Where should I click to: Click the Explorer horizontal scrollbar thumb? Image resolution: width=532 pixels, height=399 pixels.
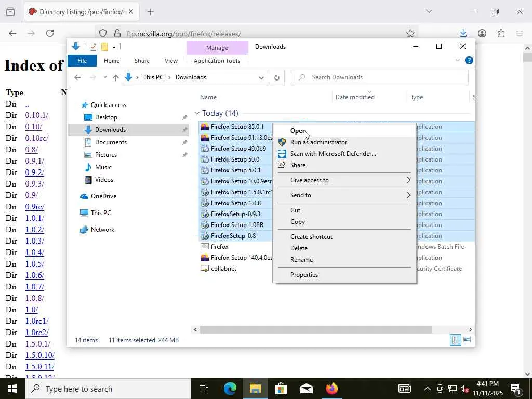[316, 329]
